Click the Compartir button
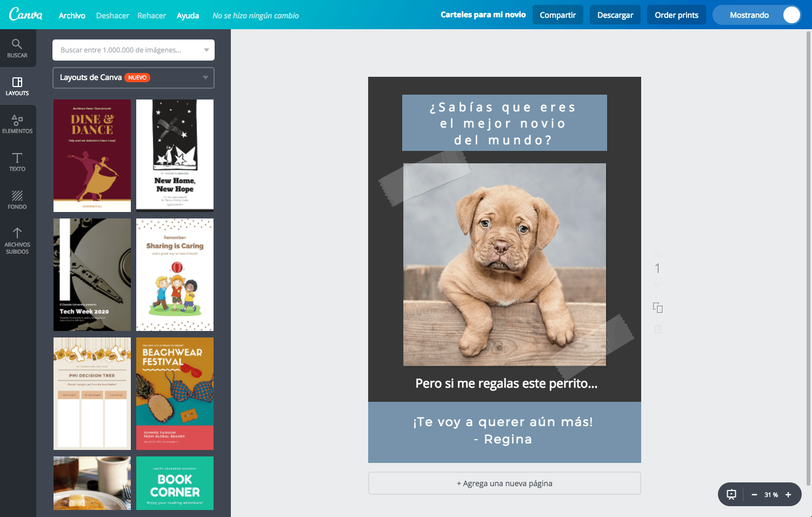The width and height of the screenshot is (812, 517). tap(557, 15)
